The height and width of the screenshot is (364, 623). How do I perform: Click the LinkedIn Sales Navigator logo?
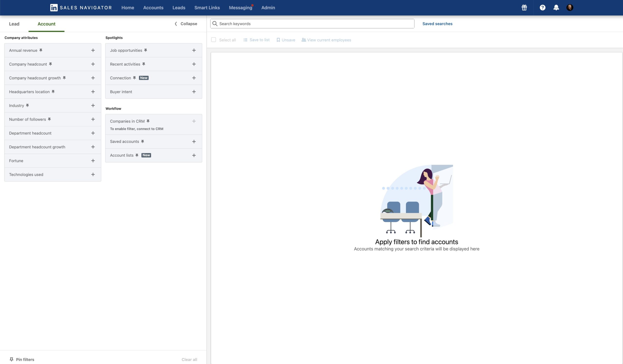coord(81,8)
